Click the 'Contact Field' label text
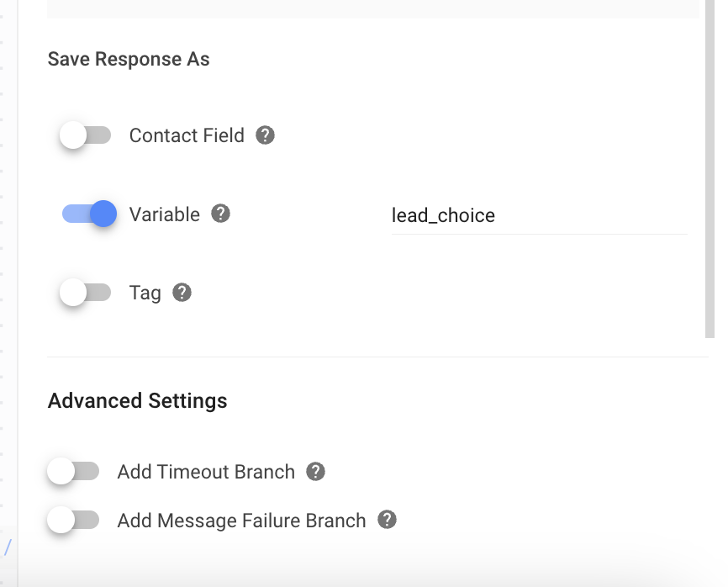This screenshot has height=587, width=728. 187,136
